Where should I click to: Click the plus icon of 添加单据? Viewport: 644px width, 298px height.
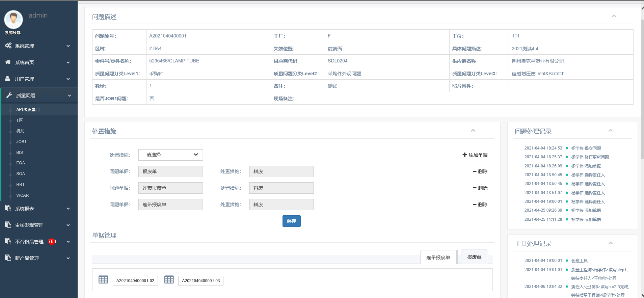(x=465, y=155)
